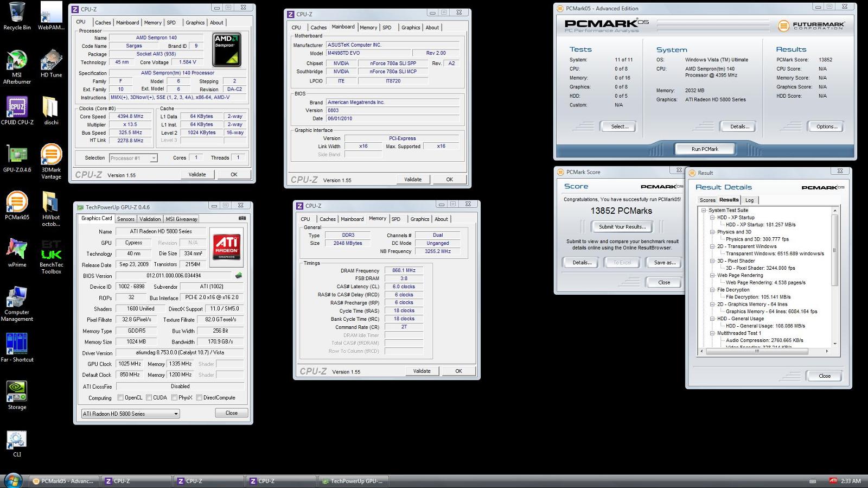This screenshot has height=488, width=868.
Task: Open the NVIDIA Storage desktop icon
Action: (17, 395)
